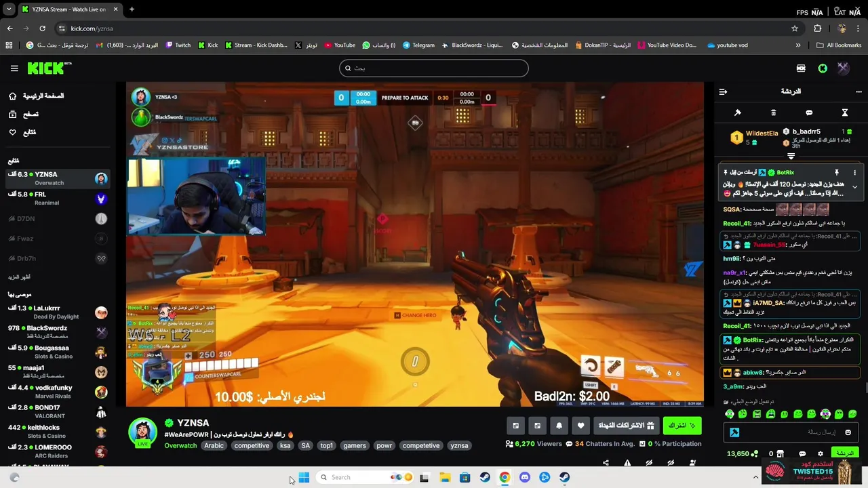Click the Twitch bookmark
This screenshot has width=868, height=488.
pos(178,45)
